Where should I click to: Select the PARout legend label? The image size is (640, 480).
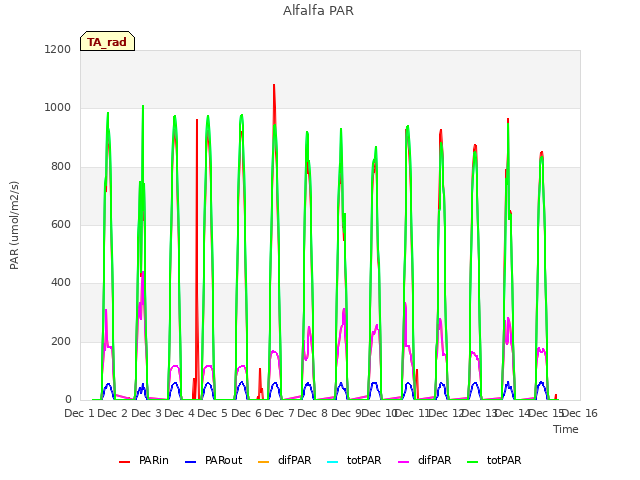223,460
